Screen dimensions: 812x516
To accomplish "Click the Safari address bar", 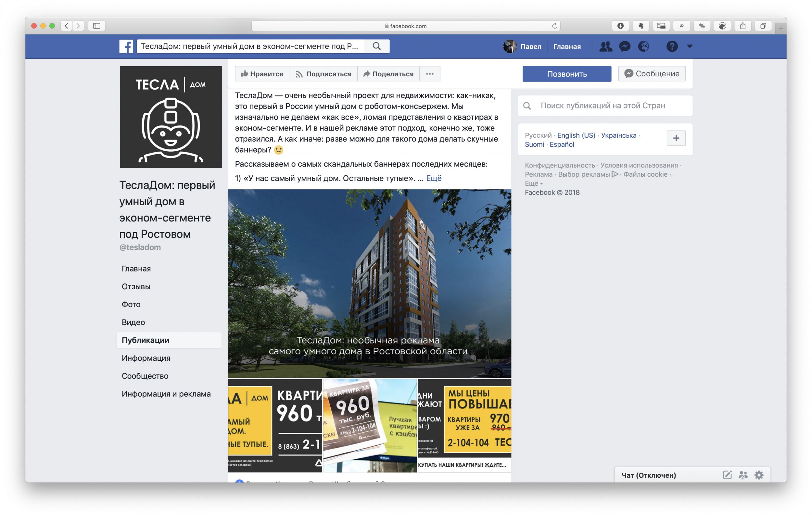I will point(406,26).
